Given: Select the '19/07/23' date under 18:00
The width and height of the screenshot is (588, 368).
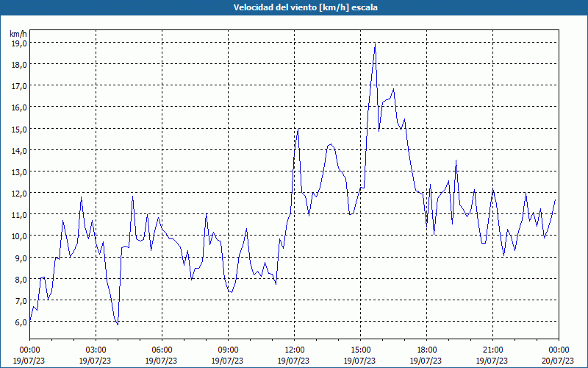Looking at the screenshot, I should (x=426, y=361).
